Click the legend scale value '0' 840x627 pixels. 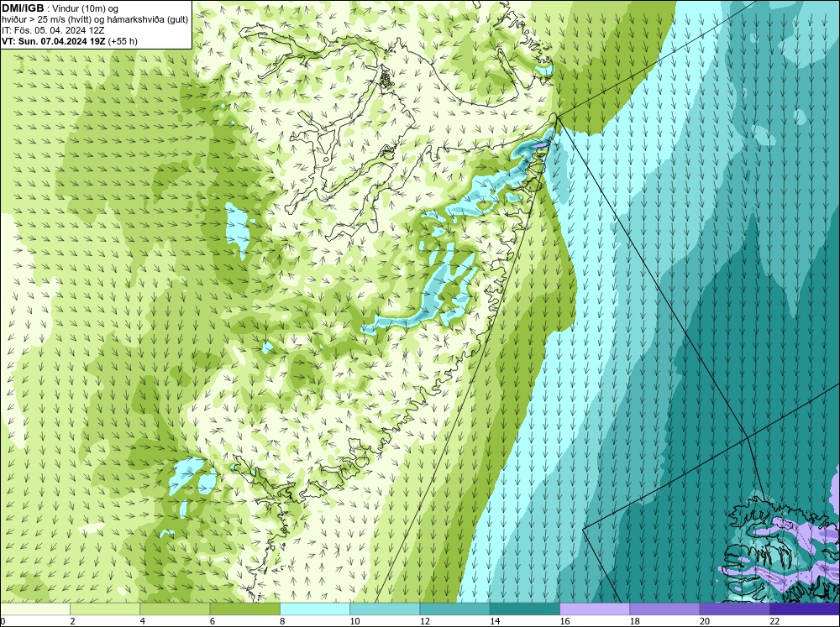pyautogui.click(x=3, y=621)
